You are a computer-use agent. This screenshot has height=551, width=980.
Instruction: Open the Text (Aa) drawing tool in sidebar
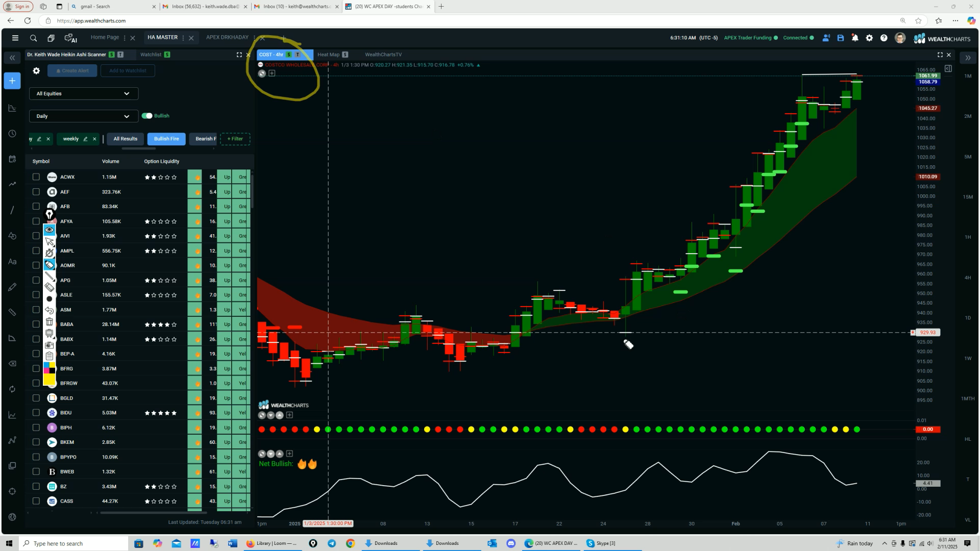pyautogui.click(x=12, y=262)
